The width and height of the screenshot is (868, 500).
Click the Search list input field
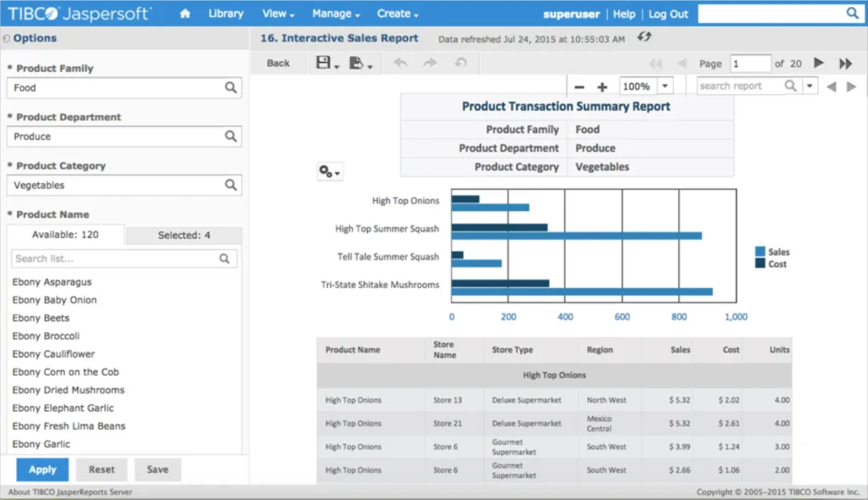tap(124, 258)
